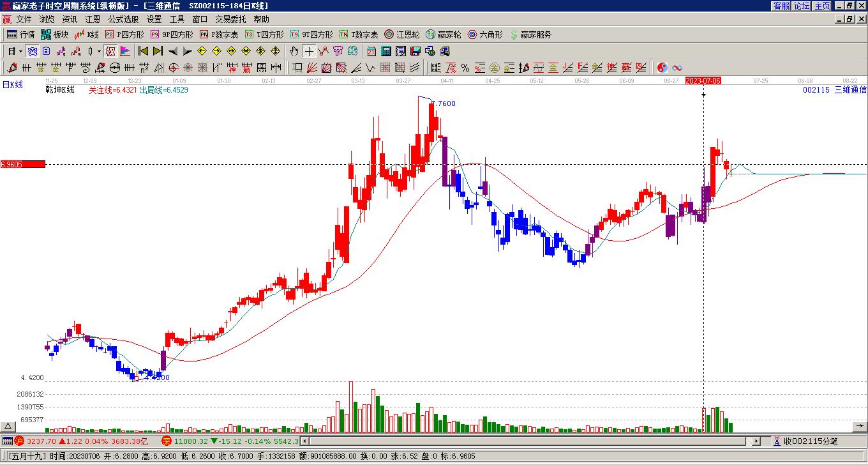Expand the candlestick type dropdown arrow
The height and width of the screenshot is (465, 868).
pos(99,51)
